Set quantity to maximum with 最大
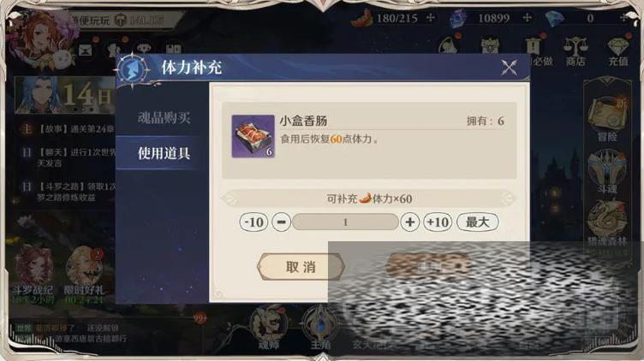The height and width of the screenshot is (361, 644). point(478,222)
